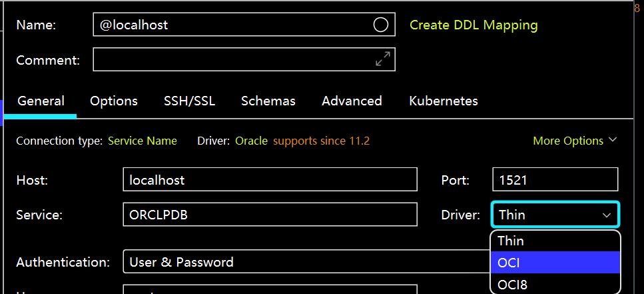The width and height of the screenshot is (644, 294).
Task: Expand the Comment field with arrows icon
Action: tap(382, 59)
